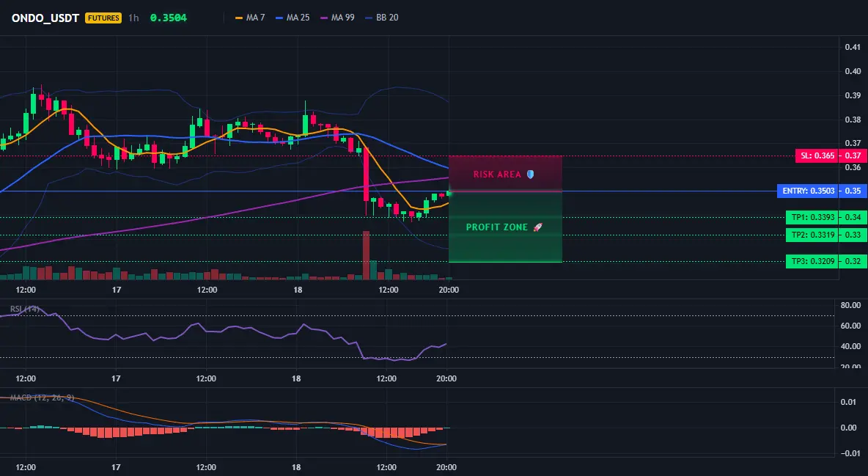868x476 pixels.
Task: Click the 60.00 RSI axis value
Action: click(x=850, y=326)
